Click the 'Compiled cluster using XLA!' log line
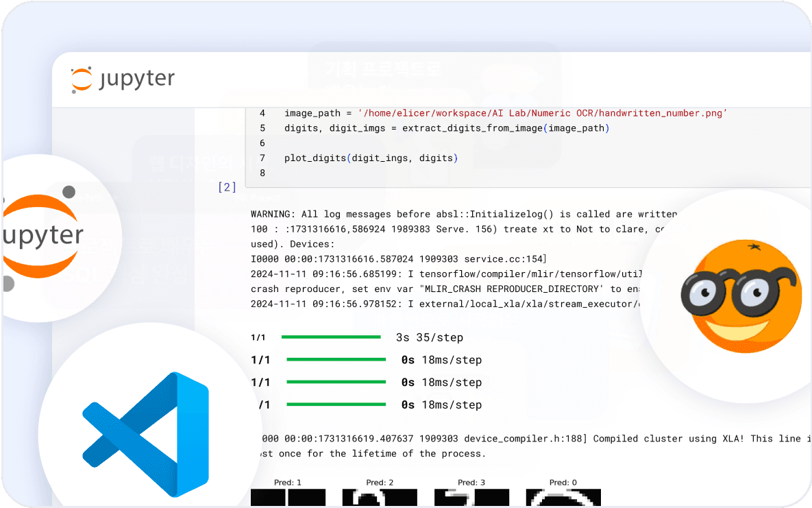 (x=535, y=439)
